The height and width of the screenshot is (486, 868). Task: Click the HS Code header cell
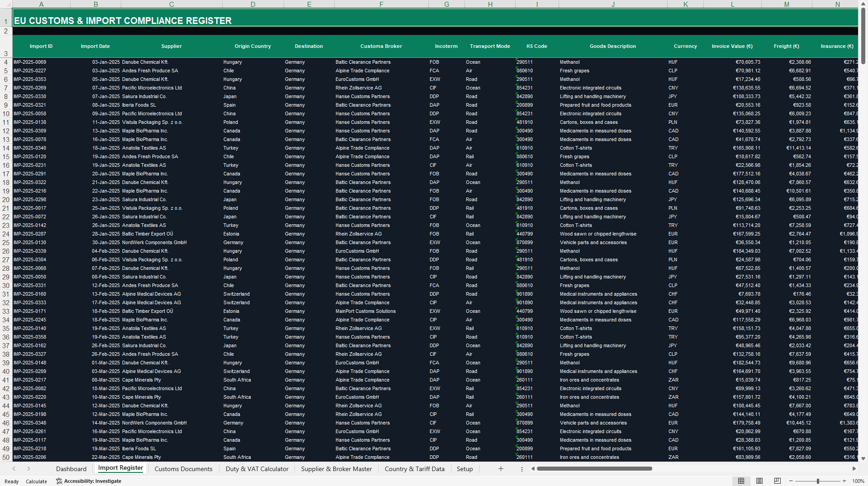point(537,46)
